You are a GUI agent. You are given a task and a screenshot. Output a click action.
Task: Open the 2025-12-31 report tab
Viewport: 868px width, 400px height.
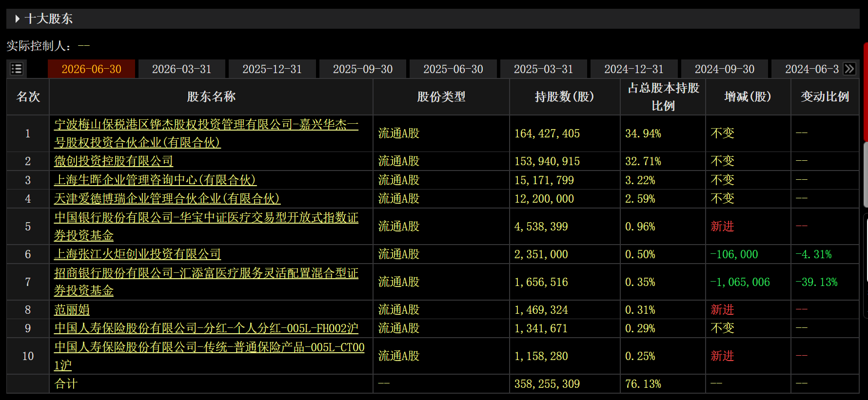coord(272,69)
